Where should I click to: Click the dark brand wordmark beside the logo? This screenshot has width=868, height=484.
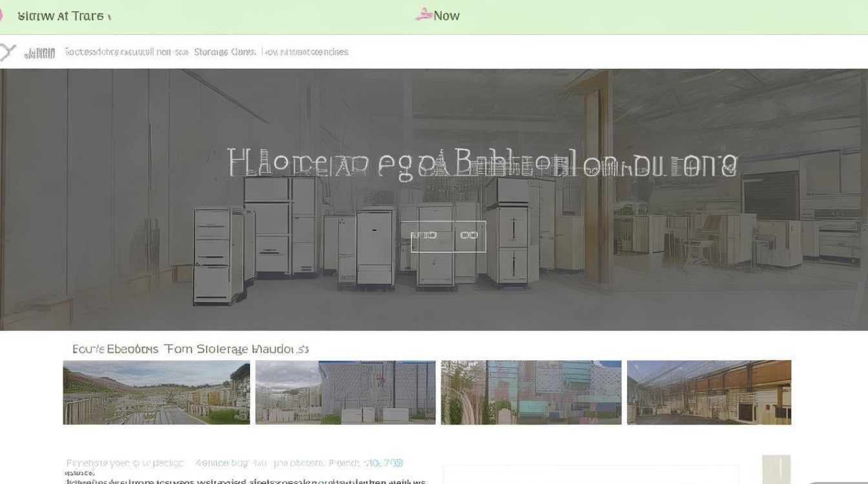coord(40,54)
